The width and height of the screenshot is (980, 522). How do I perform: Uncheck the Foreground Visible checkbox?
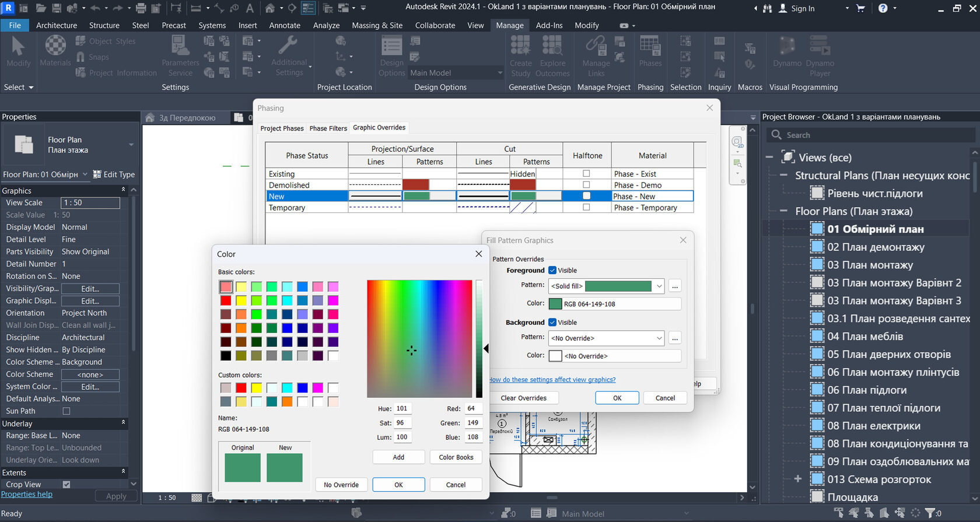(x=552, y=270)
